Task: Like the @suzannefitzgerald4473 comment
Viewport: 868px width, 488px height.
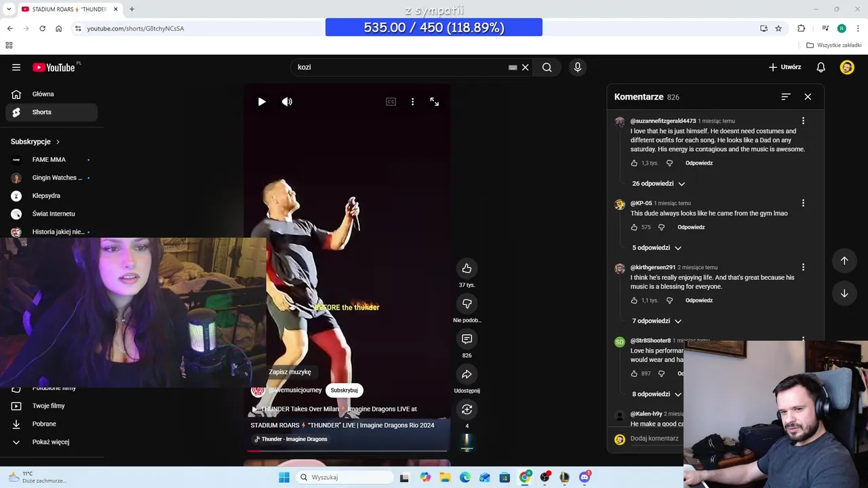Action: point(635,163)
